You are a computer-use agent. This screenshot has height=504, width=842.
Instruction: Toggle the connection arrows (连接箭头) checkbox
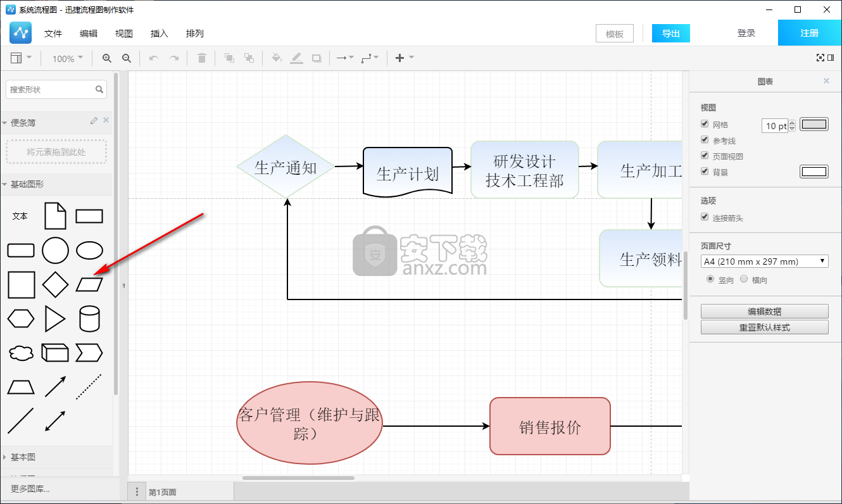coord(705,217)
